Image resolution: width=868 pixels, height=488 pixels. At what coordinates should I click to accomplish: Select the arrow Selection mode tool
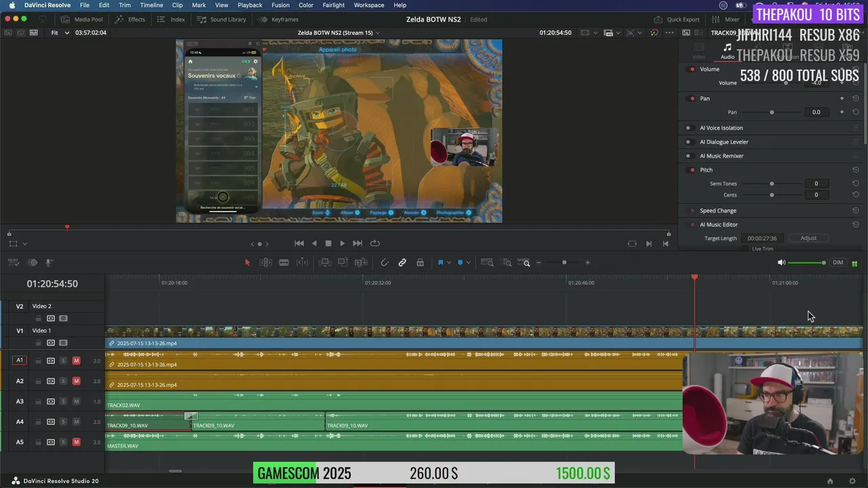[247, 262]
